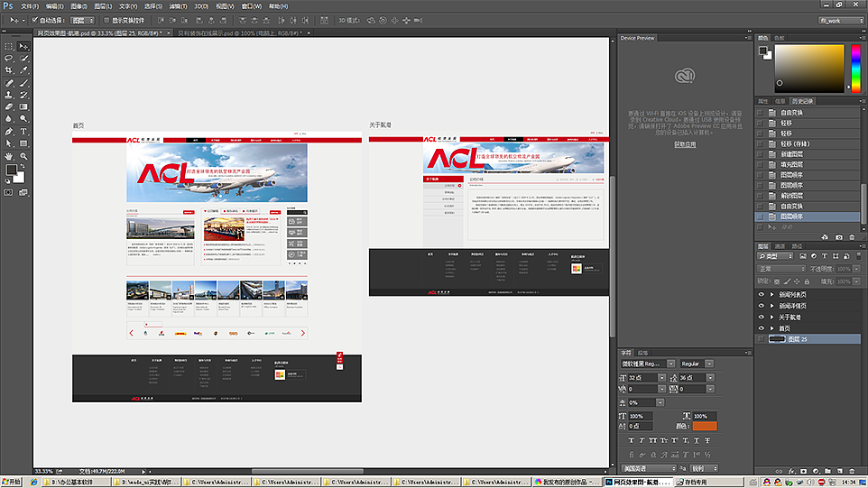Click the faux bold T button
868x488 pixels.
tap(631, 440)
